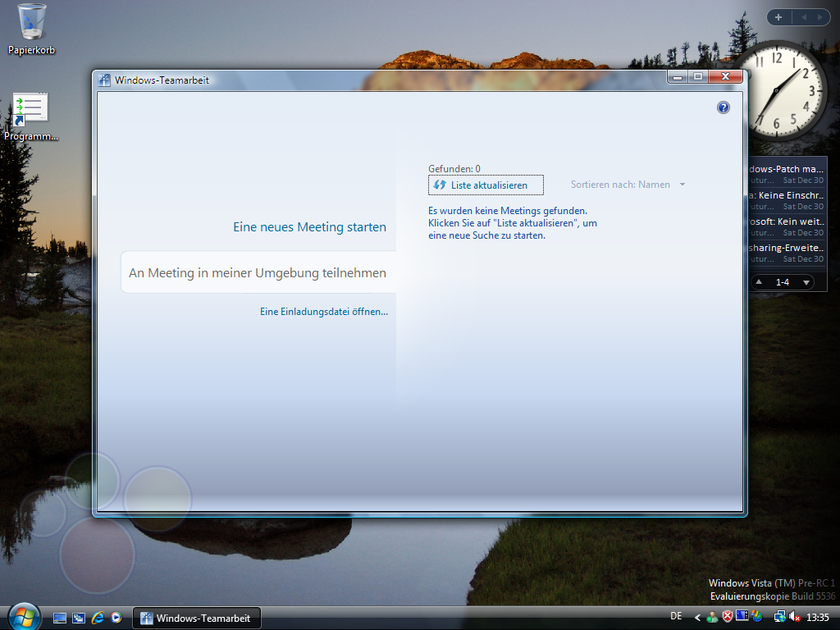Click the 13:35 taskbar clock

coord(818,617)
